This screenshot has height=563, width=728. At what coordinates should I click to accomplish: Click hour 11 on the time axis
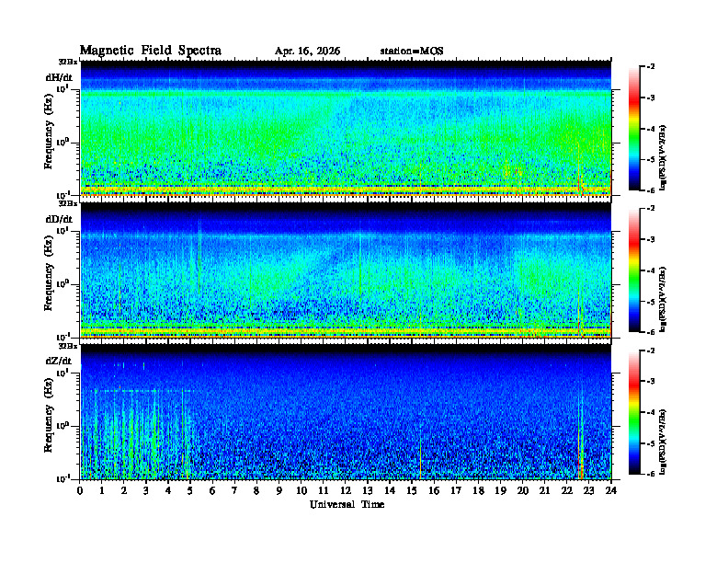[x=324, y=491]
